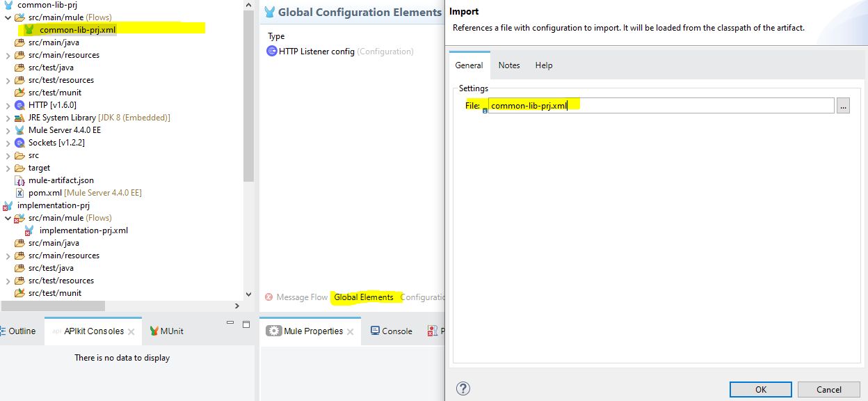This screenshot has height=401, width=868.
Task: Expand src/main/resources under common-lib-prj
Action: pos(8,55)
